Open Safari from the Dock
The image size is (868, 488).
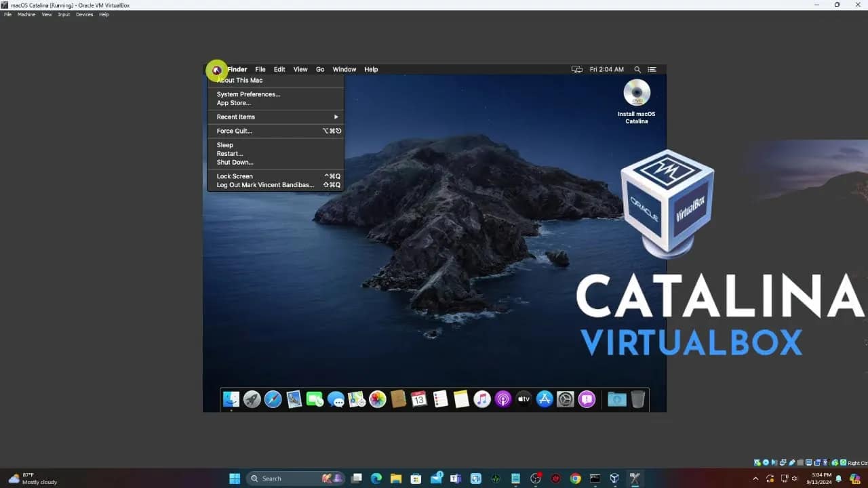pos(273,399)
